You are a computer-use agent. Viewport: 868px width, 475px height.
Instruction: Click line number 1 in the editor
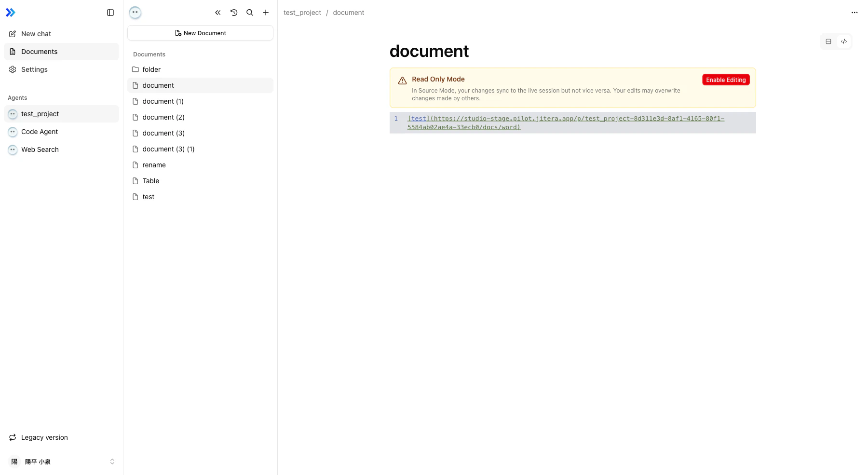[396, 119]
